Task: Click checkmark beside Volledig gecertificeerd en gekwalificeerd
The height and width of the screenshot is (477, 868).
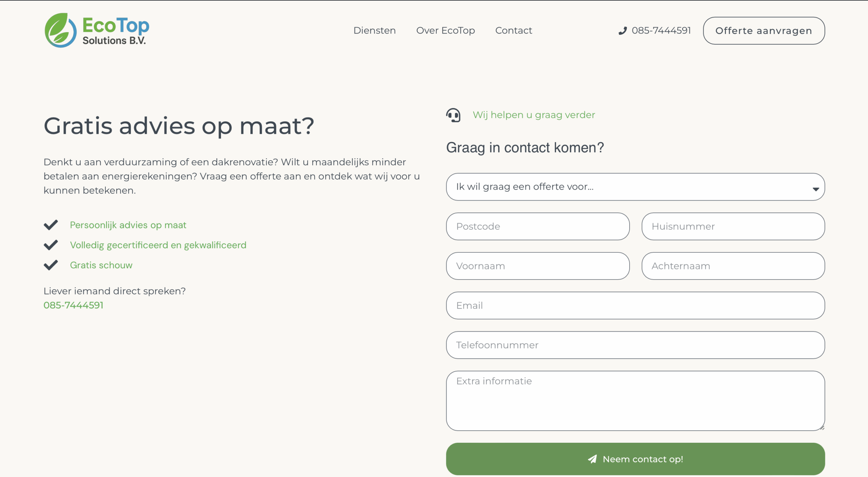Action: click(x=51, y=245)
